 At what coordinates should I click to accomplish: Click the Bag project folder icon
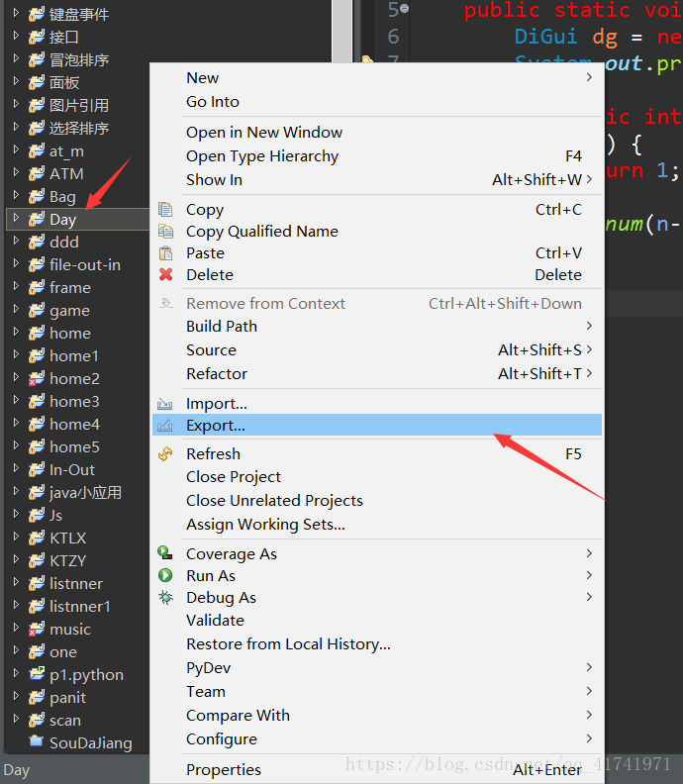point(37,197)
